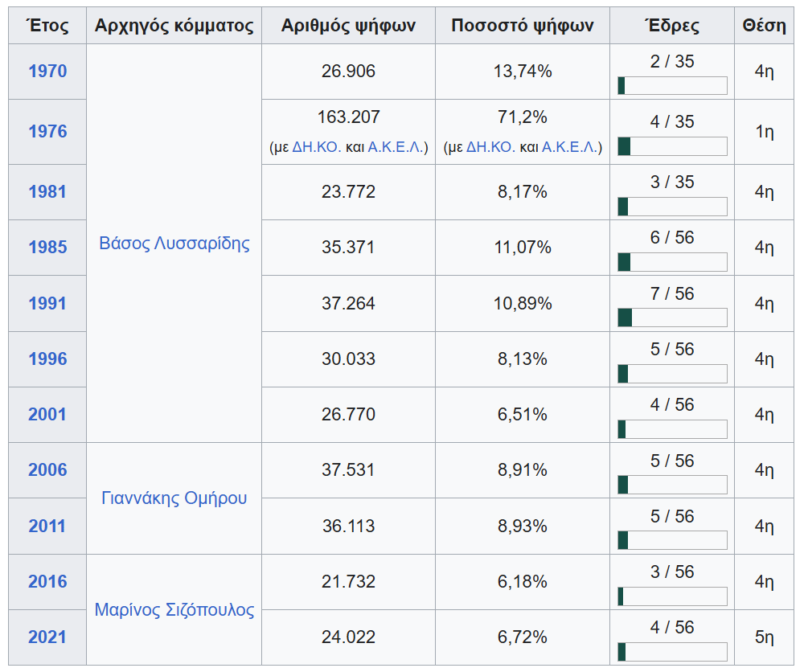Open the 2001 election link
This screenshot has width=804, height=672.
coord(47,415)
